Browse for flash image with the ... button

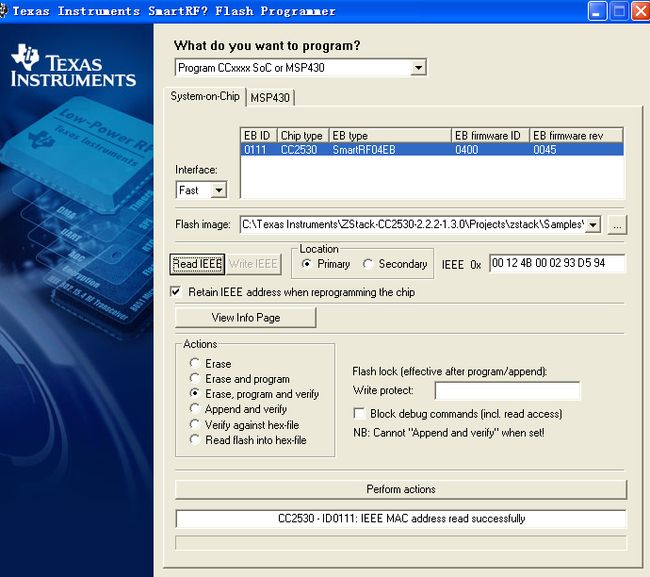(617, 225)
